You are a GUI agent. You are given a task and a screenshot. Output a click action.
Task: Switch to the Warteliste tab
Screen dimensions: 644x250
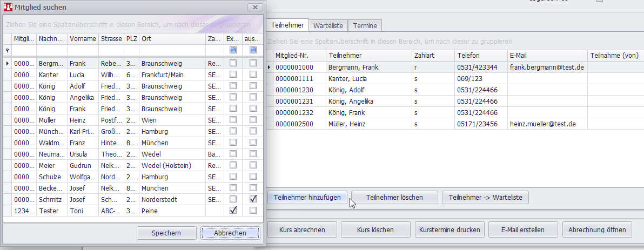click(x=328, y=25)
